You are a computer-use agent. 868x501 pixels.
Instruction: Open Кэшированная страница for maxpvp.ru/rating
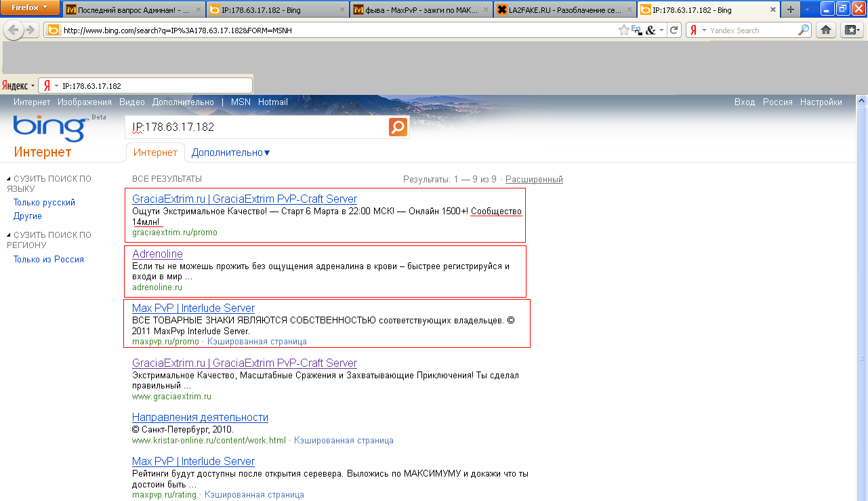pos(254,495)
